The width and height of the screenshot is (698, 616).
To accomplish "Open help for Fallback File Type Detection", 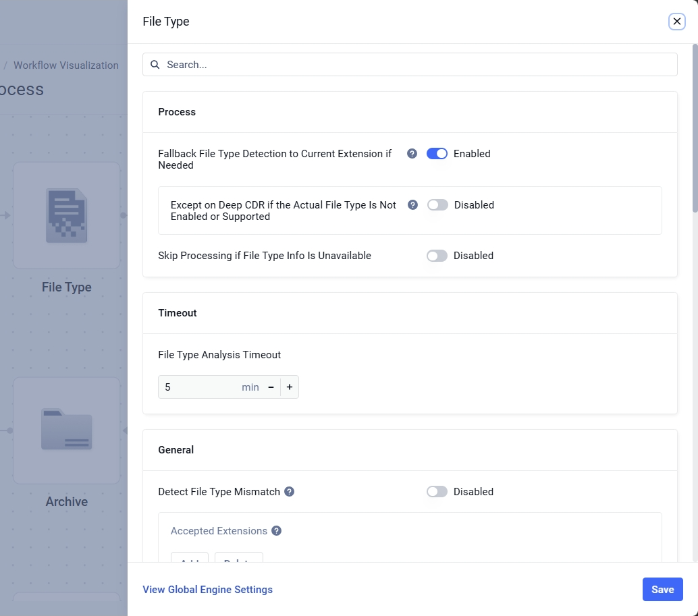I will coord(412,153).
